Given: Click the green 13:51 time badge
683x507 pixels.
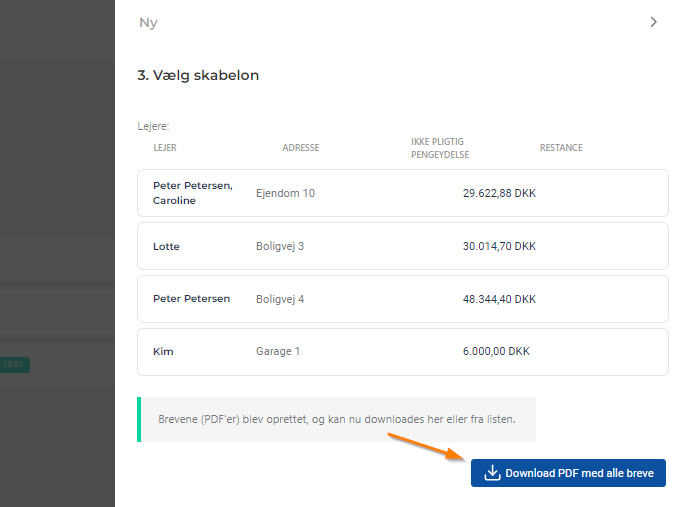Looking at the screenshot, I should click(15, 365).
